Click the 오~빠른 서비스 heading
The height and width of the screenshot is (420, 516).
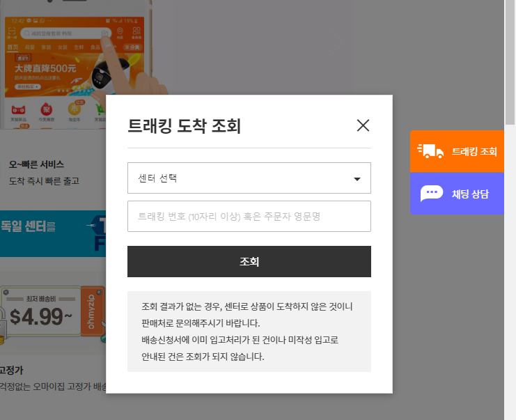(x=36, y=164)
